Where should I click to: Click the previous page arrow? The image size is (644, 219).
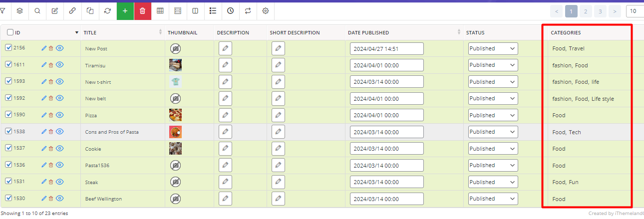point(557,11)
